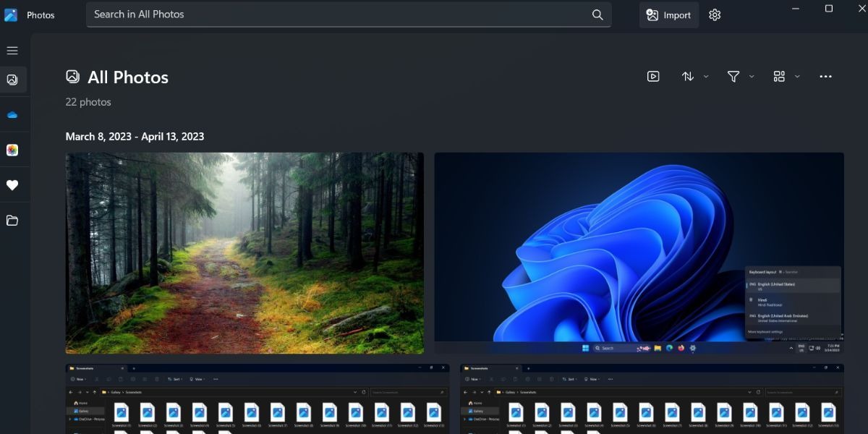Expand the sort options chevron

[x=706, y=76]
